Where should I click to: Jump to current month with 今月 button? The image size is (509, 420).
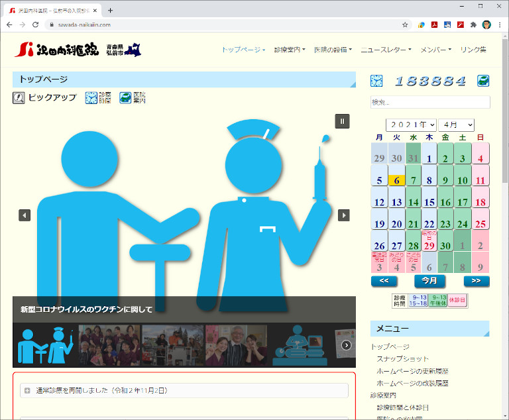pyautogui.click(x=429, y=281)
